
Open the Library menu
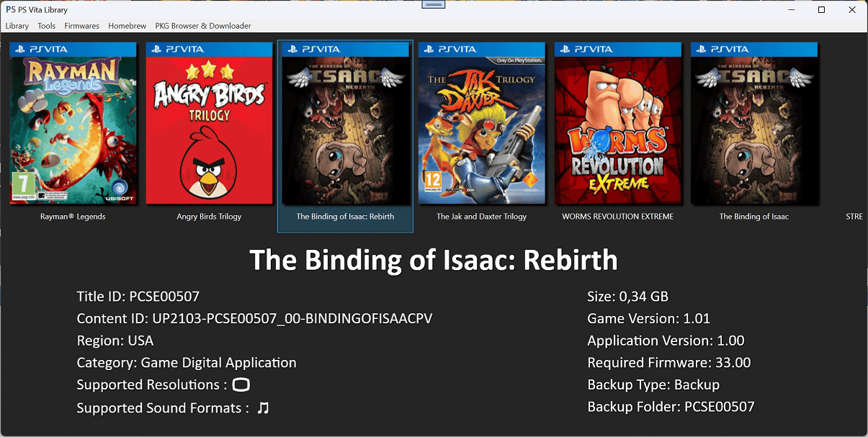[17, 26]
